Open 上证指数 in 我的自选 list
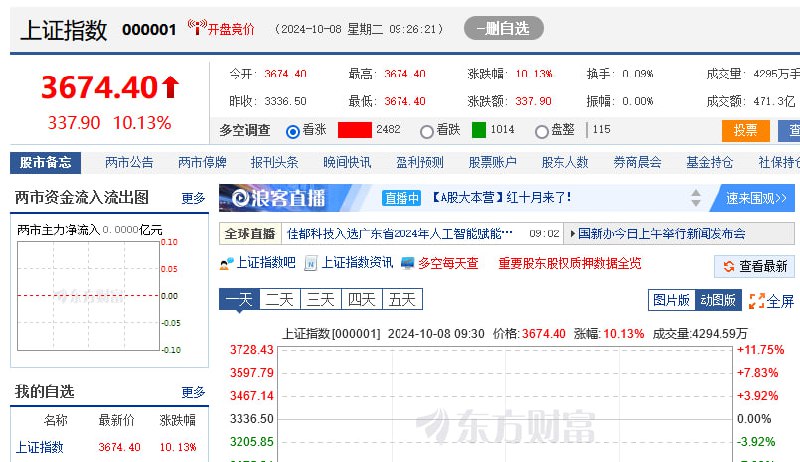The height and width of the screenshot is (462, 800). click(x=39, y=447)
